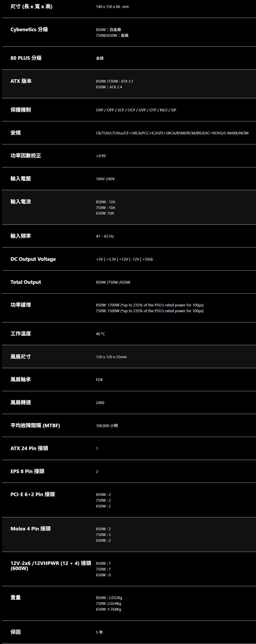Select the EPS 8 Pin 接頭 label
Screen dimensions: 256x644
point(27,471)
